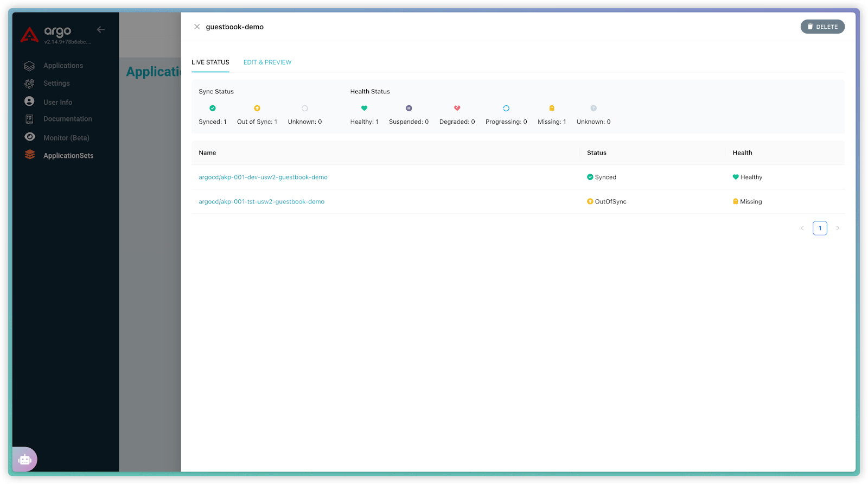The width and height of the screenshot is (868, 484).
Task: Click the Documentation book icon
Action: [29, 119]
